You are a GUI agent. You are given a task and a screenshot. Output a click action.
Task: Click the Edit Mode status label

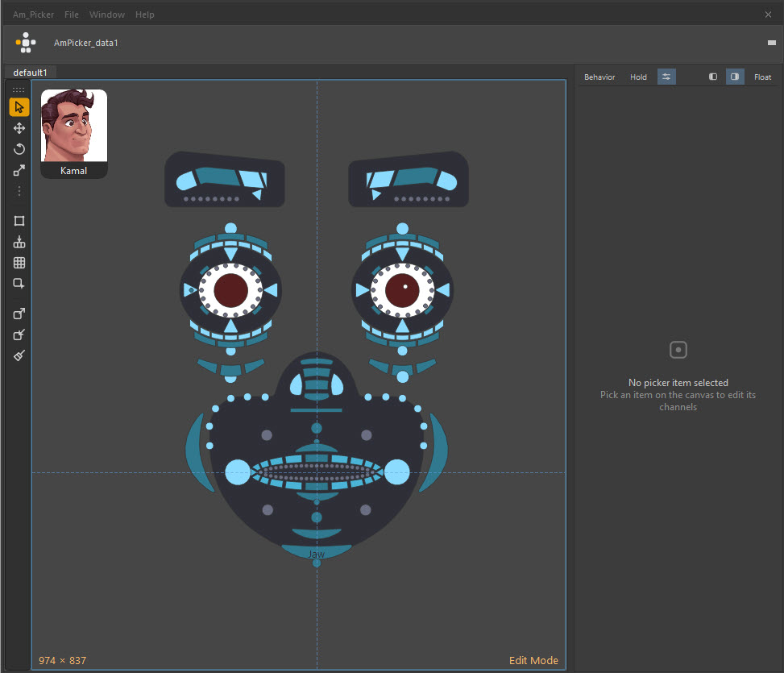(x=533, y=660)
